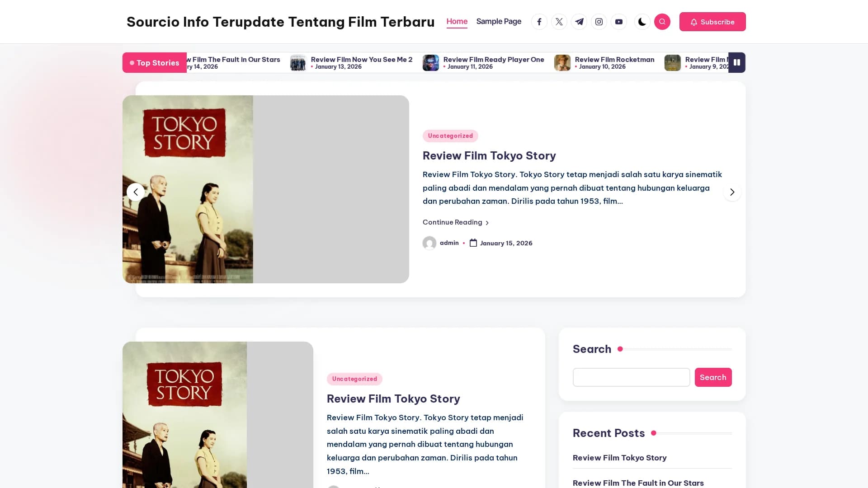Open the Instagram social icon
Viewport: 868px width, 488px height.
point(599,22)
